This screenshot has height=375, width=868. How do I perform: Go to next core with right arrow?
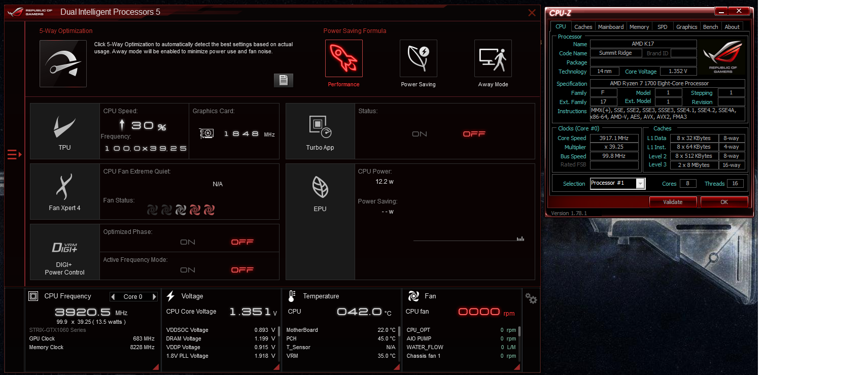[x=154, y=297]
